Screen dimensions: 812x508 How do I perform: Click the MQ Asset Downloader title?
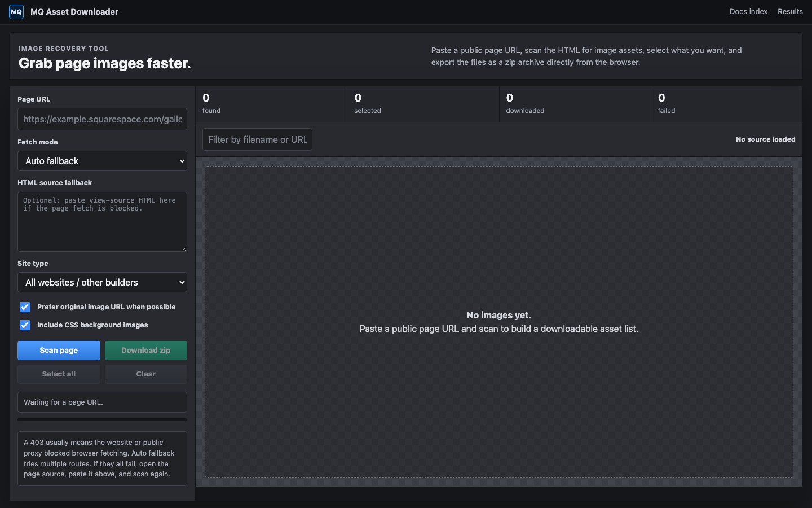coord(74,12)
